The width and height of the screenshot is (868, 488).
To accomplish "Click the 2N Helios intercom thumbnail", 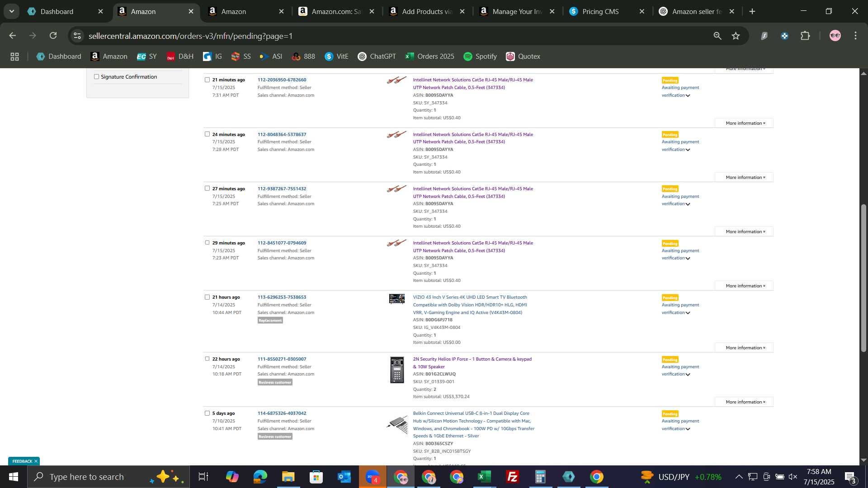I will 397,370.
